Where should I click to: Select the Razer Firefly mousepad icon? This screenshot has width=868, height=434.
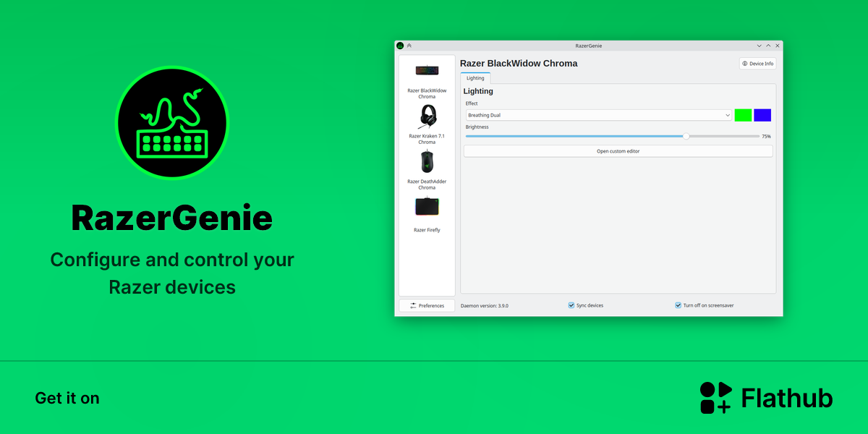click(x=427, y=207)
